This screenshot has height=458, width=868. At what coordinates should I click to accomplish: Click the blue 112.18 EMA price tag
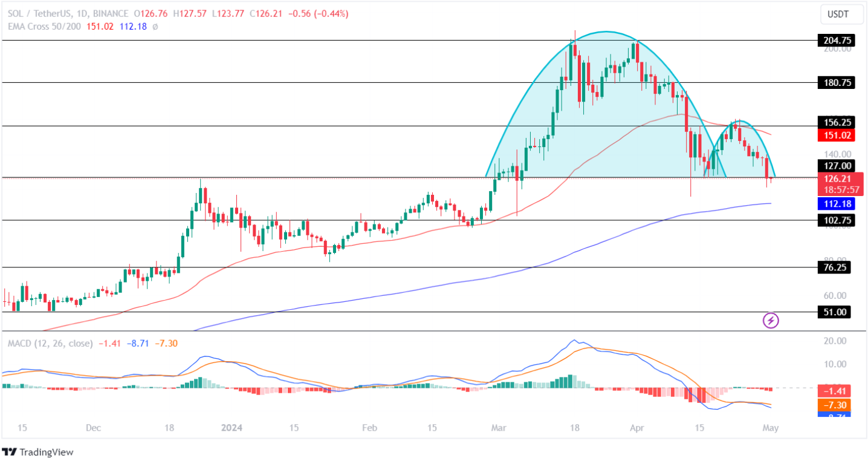tap(836, 203)
